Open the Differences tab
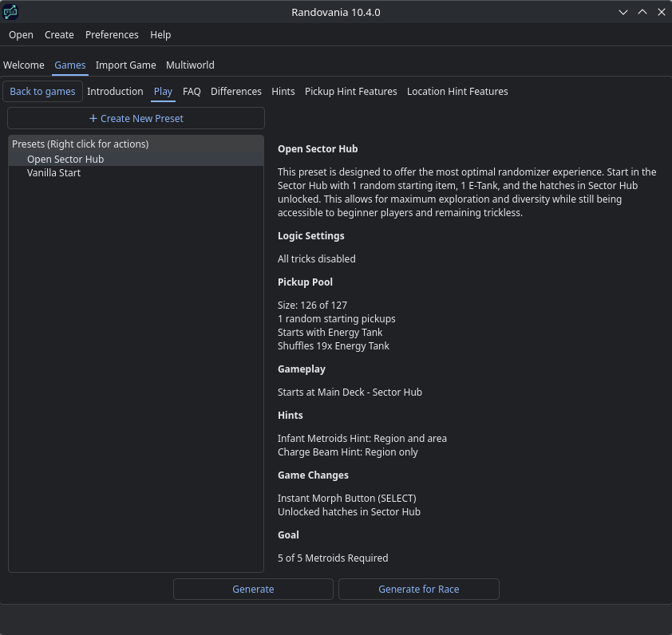672x635 pixels. [235, 92]
